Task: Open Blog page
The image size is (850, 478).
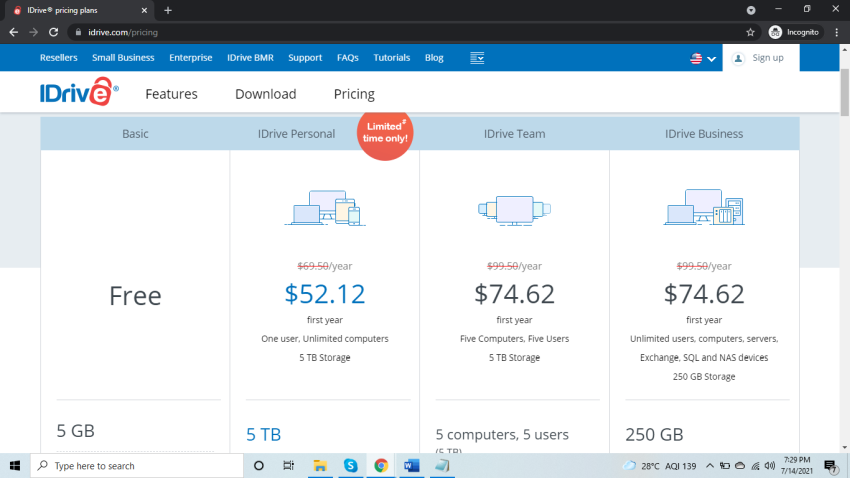Action: (x=434, y=57)
